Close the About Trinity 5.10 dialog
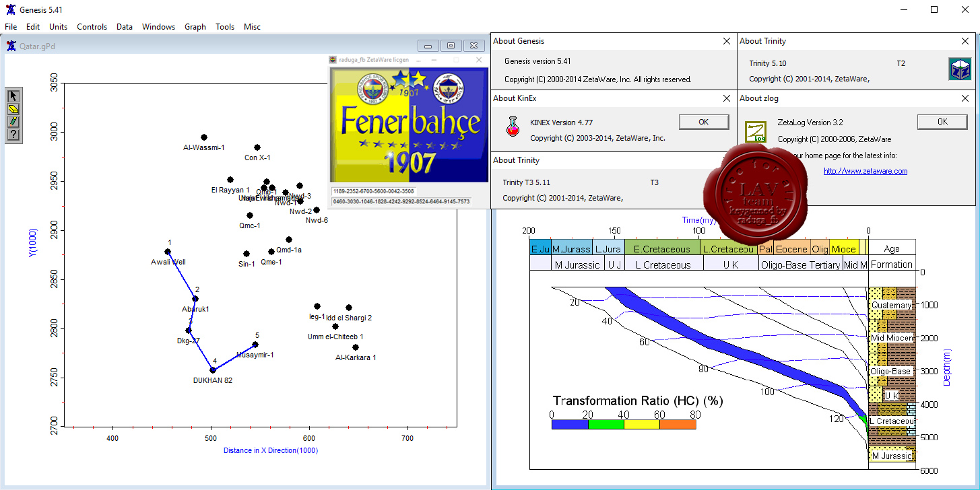980x490 pixels. (965, 41)
